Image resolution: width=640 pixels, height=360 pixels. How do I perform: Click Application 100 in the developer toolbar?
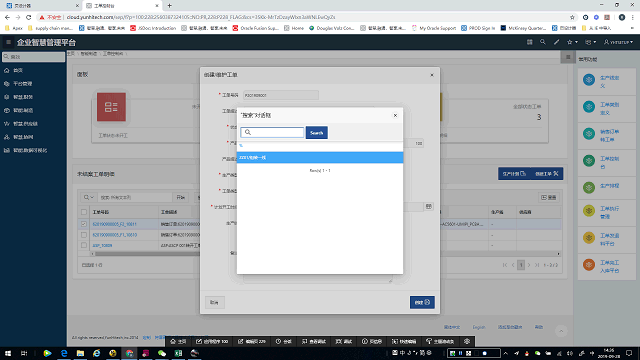[x=212, y=342]
